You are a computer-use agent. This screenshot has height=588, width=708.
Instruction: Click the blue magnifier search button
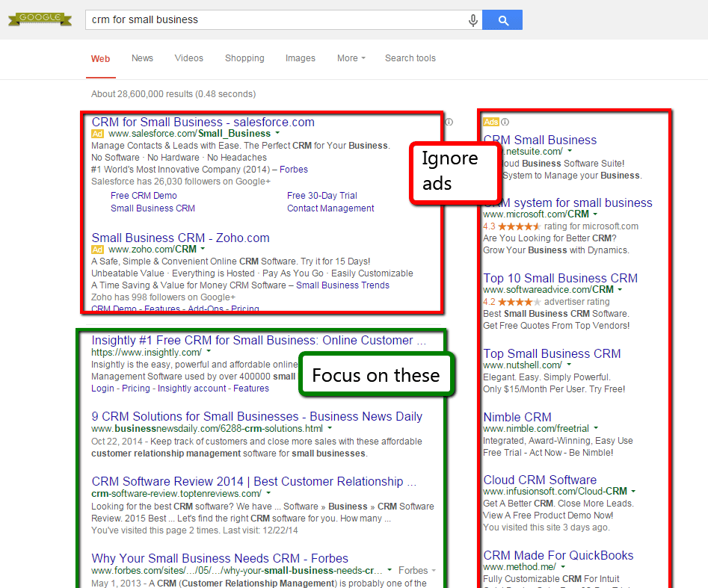502,20
